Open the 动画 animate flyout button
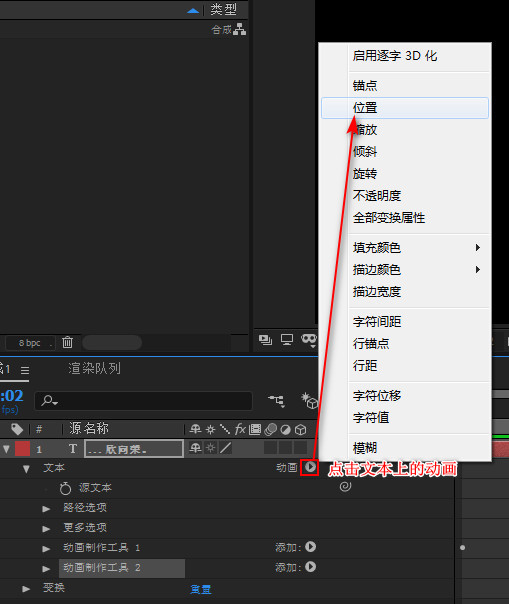 click(x=310, y=467)
